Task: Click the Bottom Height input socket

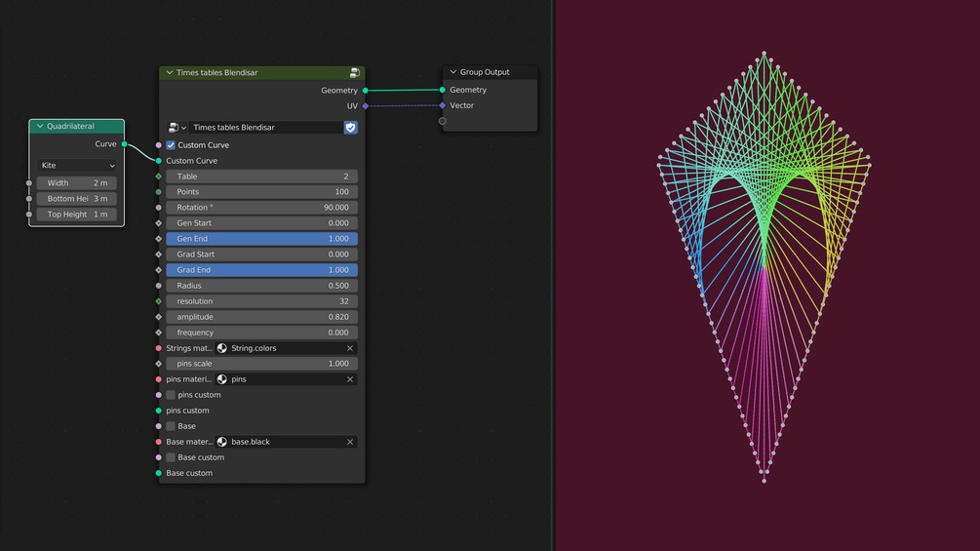Action: [x=28, y=199]
